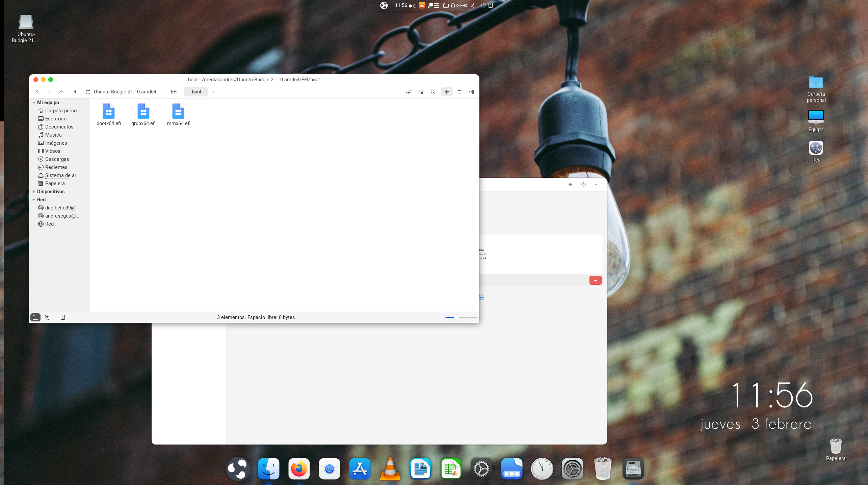
Task: Go up to the parent folder
Action: click(61, 92)
